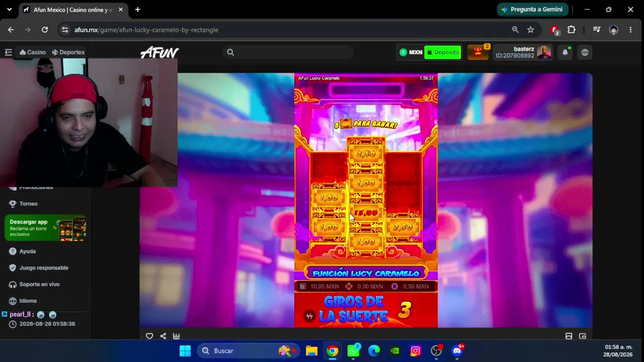Enter fullscreen mode icon below game
This screenshot has height=362, width=644.
(583, 336)
